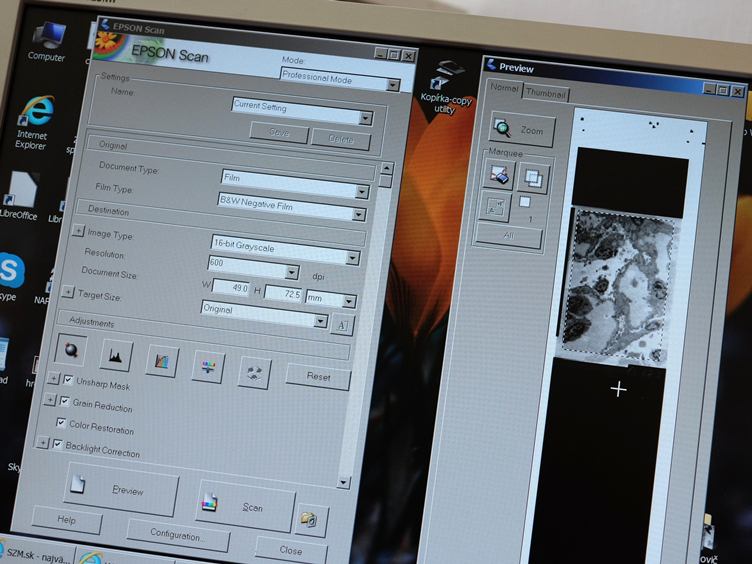Click the greyed-out Delete button
The width and height of the screenshot is (752, 564).
pos(341,140)
